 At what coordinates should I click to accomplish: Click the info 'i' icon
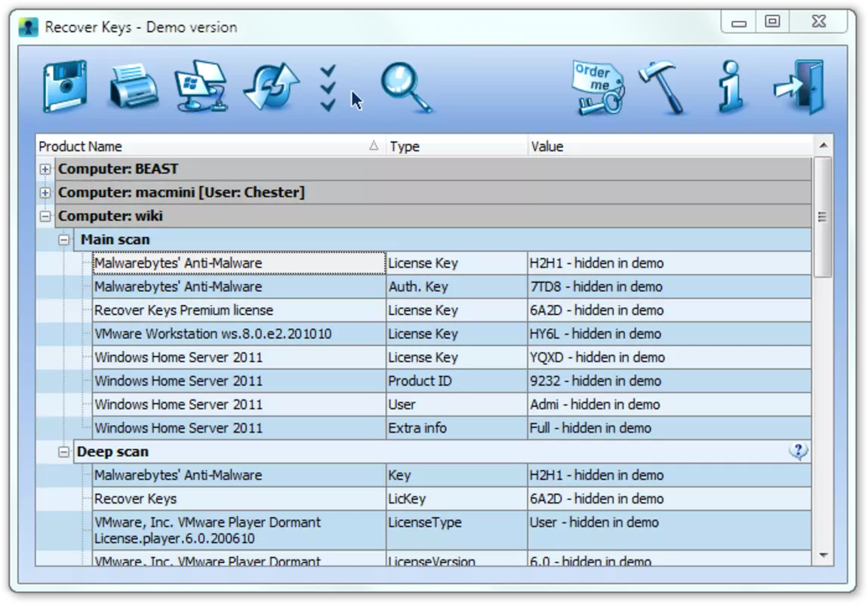point(731,88)
